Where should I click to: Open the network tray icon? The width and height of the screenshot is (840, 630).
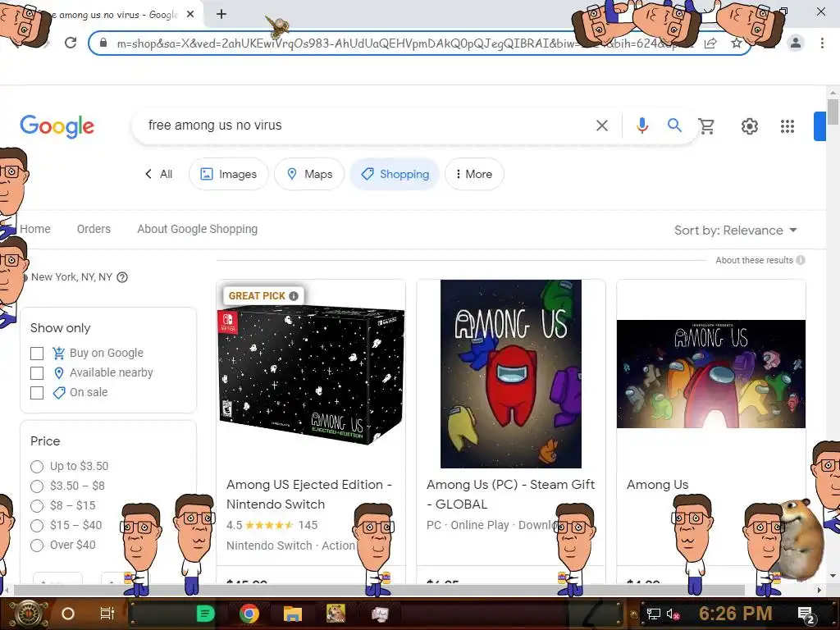pyautogui.click(x=653, y=614)
